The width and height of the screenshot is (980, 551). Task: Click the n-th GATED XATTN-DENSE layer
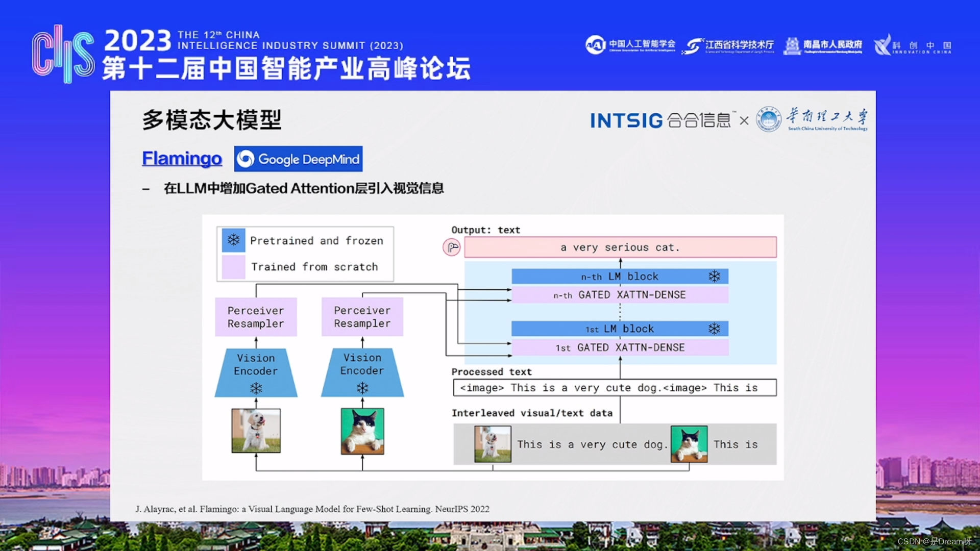tap(620, 295)
